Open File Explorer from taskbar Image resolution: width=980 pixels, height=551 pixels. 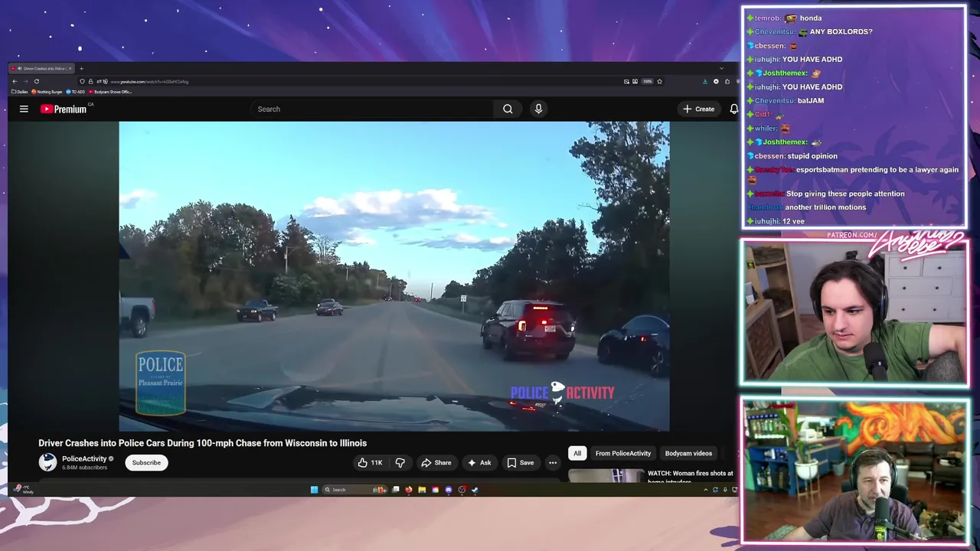click(422, 490)
